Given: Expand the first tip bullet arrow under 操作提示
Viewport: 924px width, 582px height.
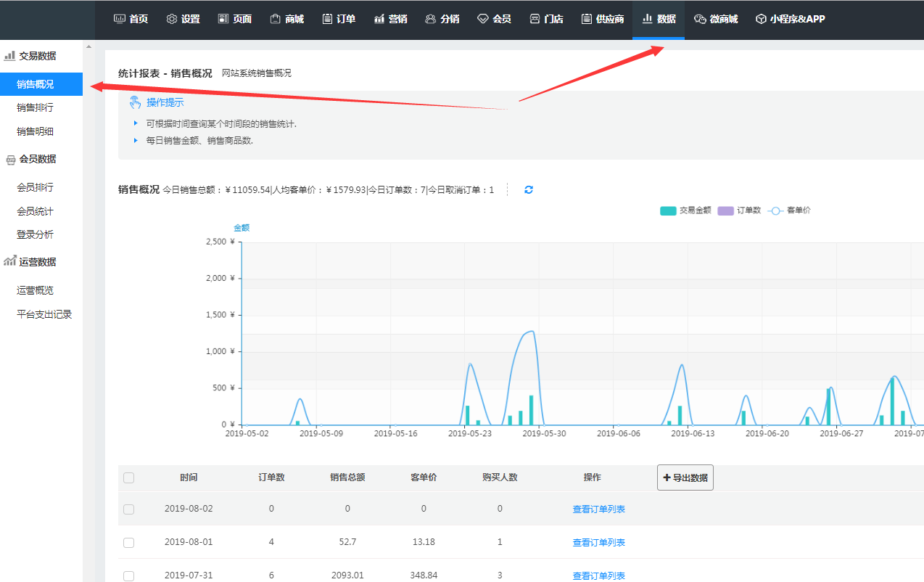Looking at the screenshot, I should click(136, 123).
